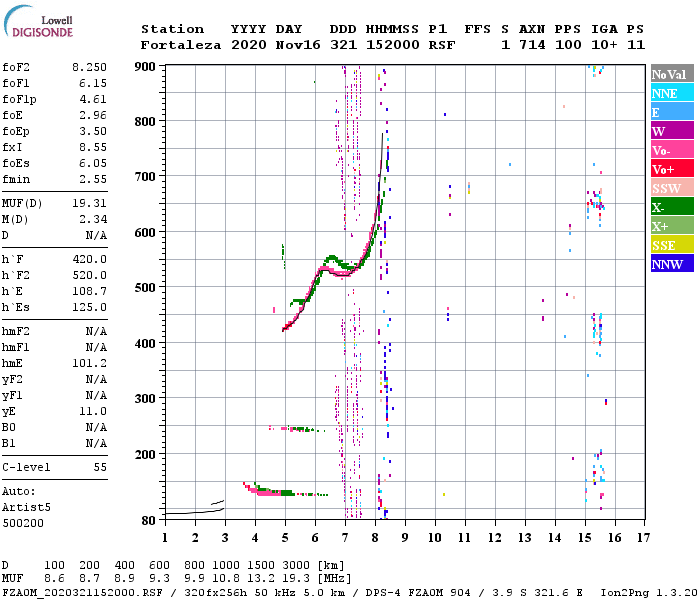
Task: Click the 500200 version number
Action: (23, 523)
